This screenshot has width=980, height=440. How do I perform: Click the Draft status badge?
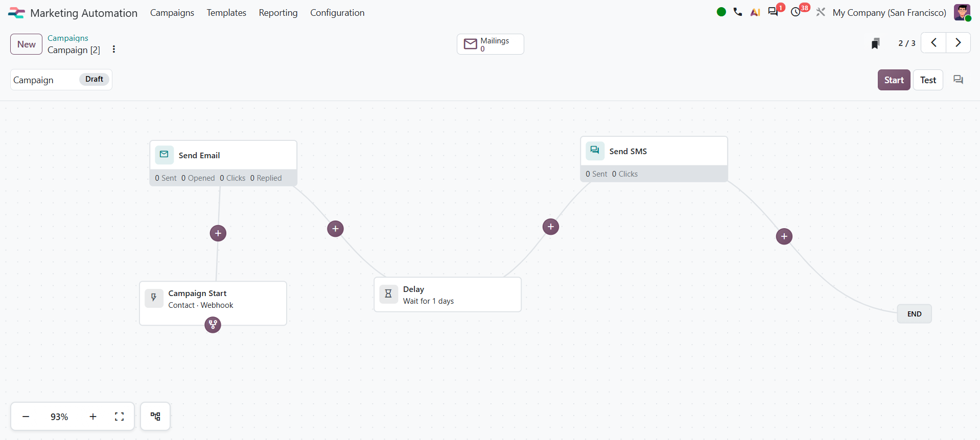pyautogui.click(x=95, y=79)
